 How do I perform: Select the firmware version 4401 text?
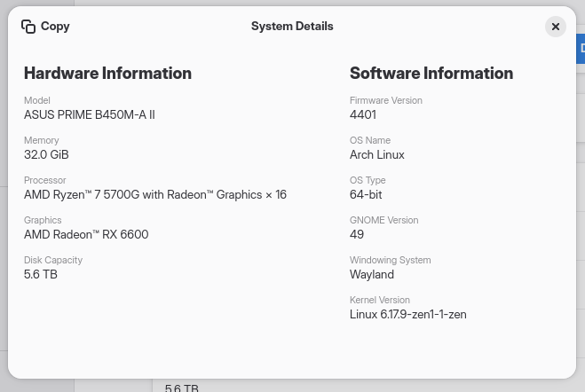click(x=363, y=114)
